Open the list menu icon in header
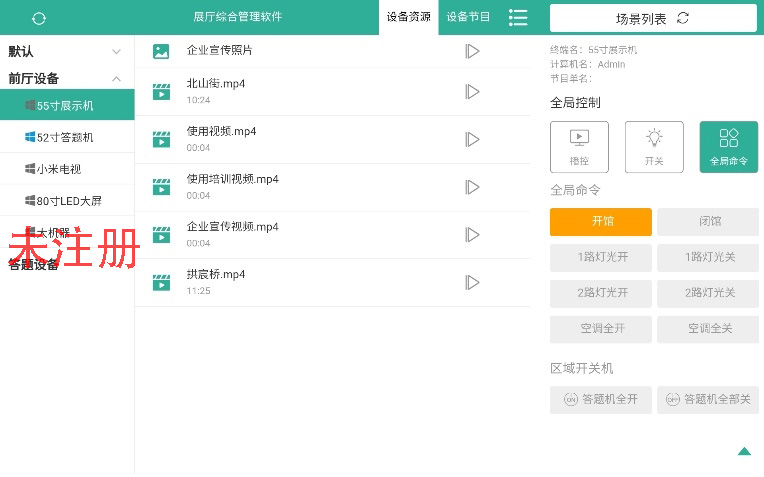 [x=518, y=18]
